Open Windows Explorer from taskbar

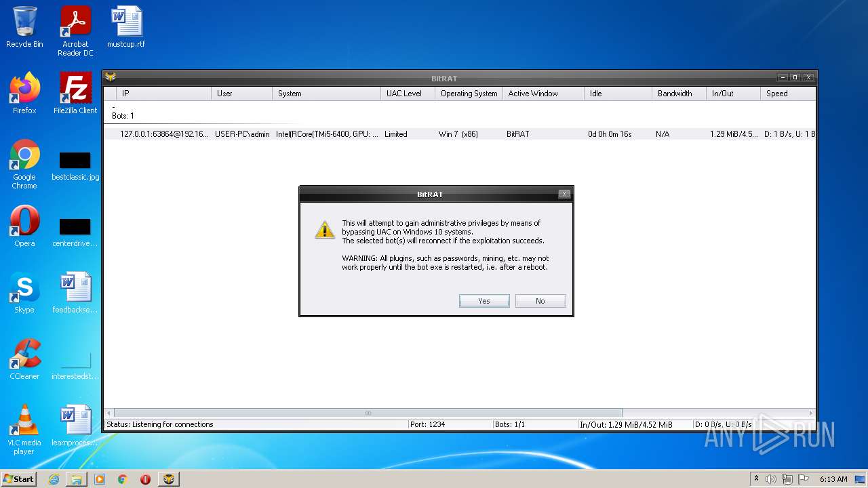[77, 479]
